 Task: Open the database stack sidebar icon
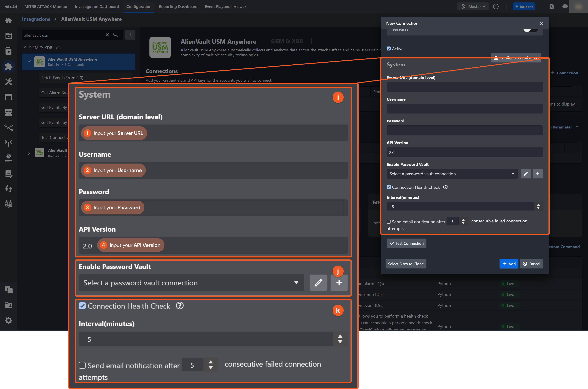tap(8, 112)
